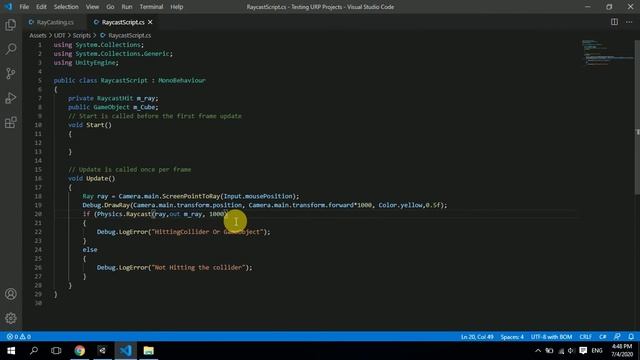Open the Edit menu
The image size is (640, 360).
point(41,7)
